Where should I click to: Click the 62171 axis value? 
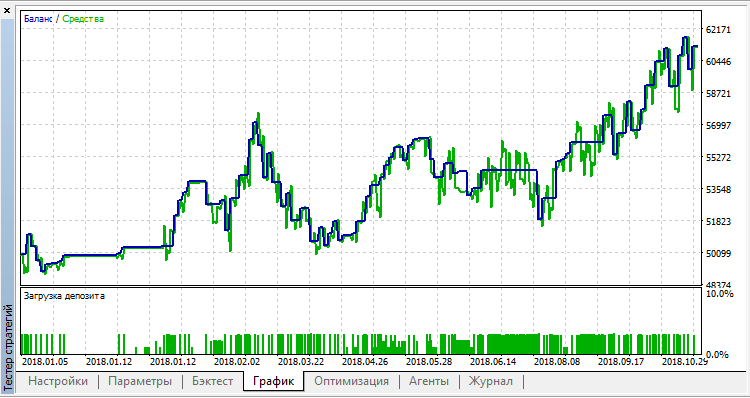point(718,30)
